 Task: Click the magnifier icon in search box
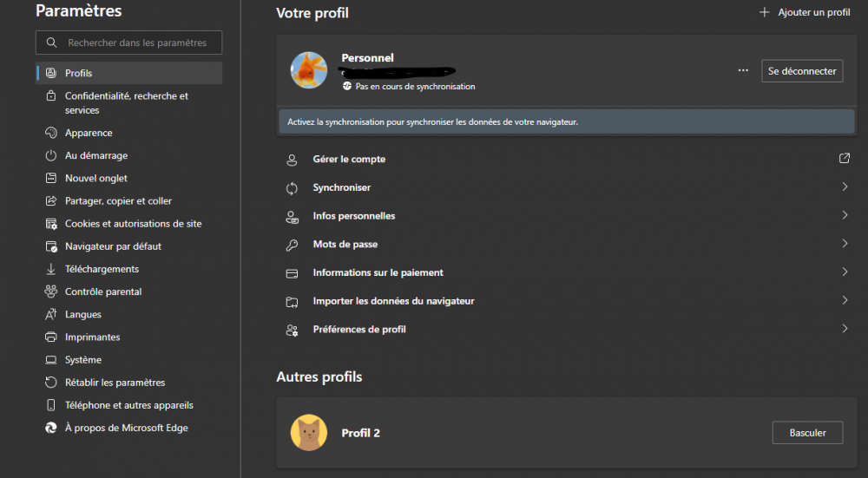51,43
